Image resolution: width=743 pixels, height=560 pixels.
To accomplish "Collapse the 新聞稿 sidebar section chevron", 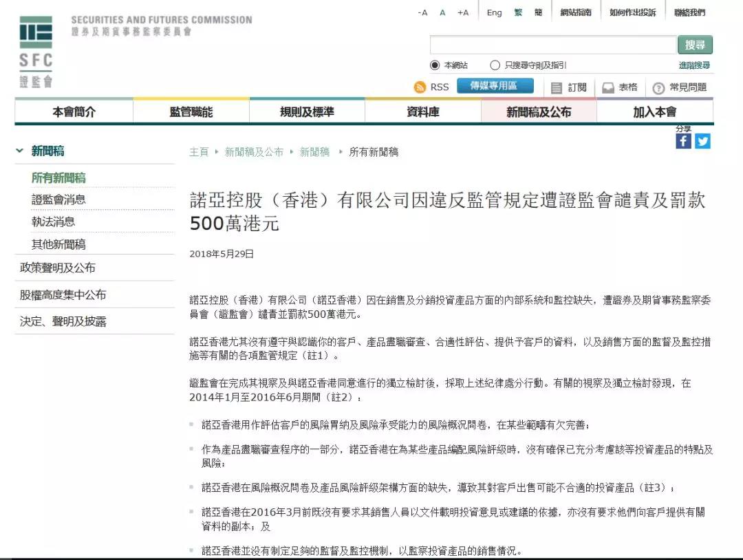I will pos(20,151).
